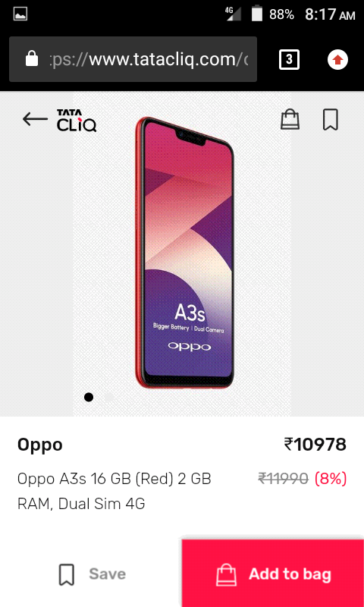Tap the image notification icon in status bar
The width and height of the screenshot is (364, 607).
[20, 14]
